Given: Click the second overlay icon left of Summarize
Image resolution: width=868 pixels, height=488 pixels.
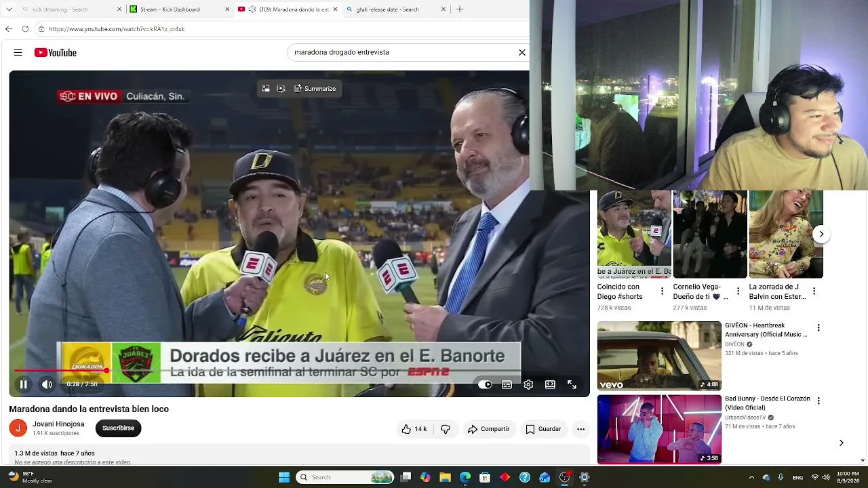Looking at the screenshot, I should pyautogui.click(x=281, y=89).
